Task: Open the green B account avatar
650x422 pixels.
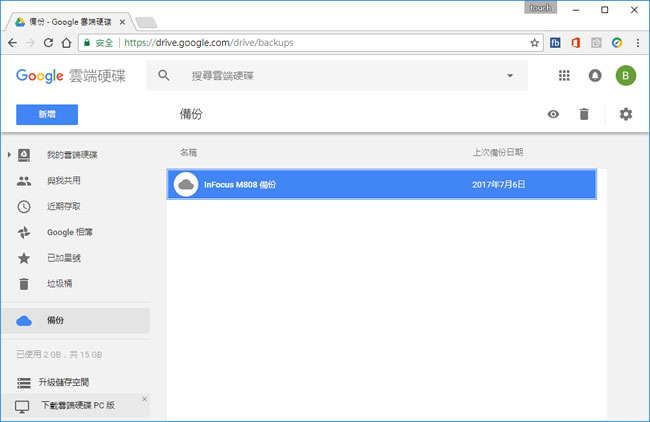Action: 626,75
